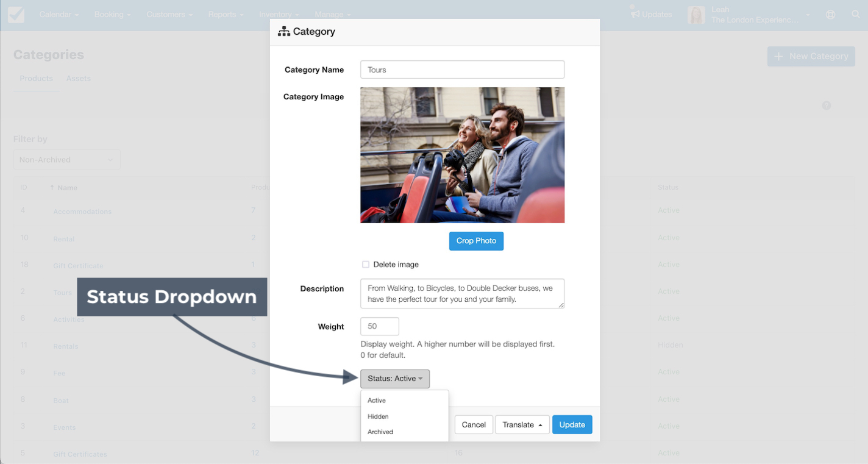
Task: Open the Fee category link
Action: tap(59, 373)
